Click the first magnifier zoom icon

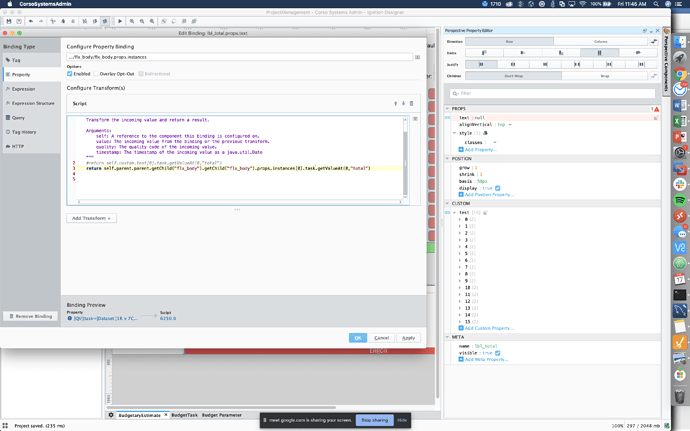[x=132, y=21]
